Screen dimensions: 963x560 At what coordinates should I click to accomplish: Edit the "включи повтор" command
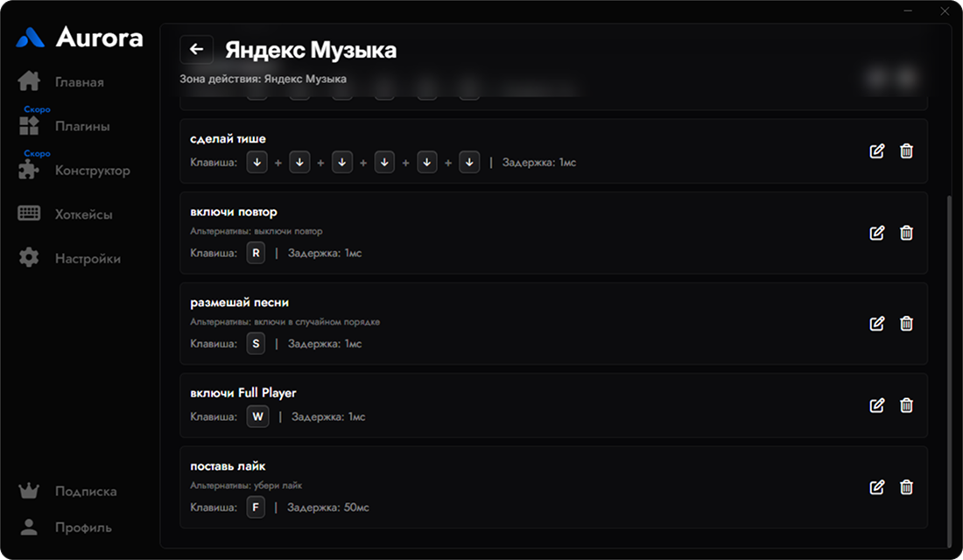coord(876,233)
